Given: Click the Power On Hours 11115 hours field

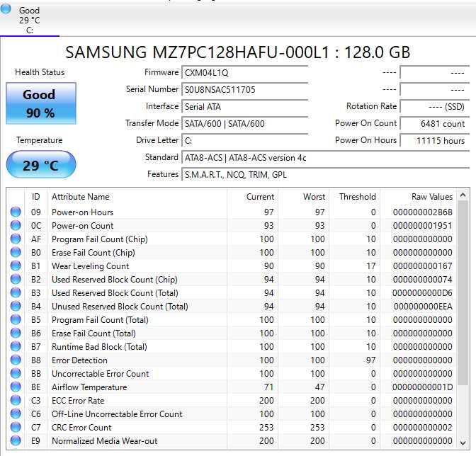Looking at the screenshot, I should click(434, 141).
